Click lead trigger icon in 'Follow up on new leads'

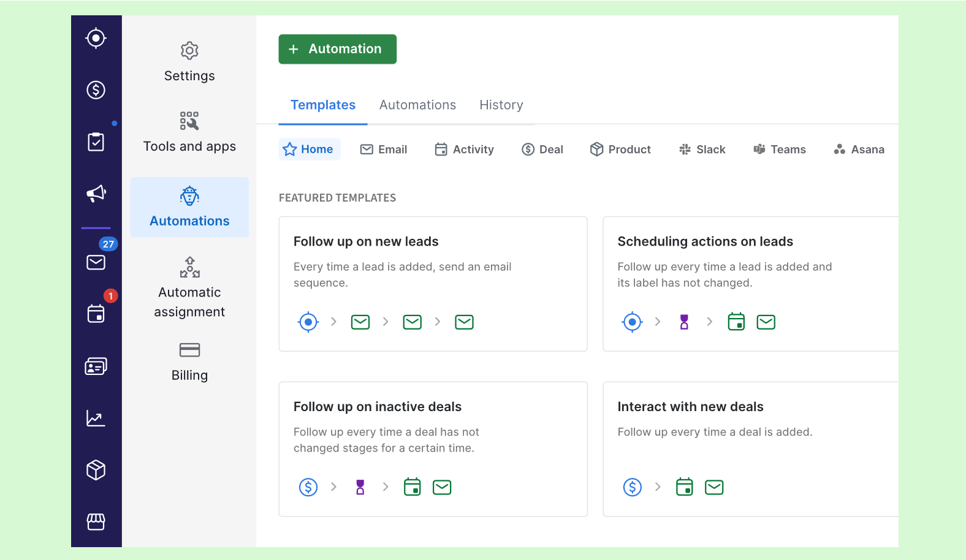(x=308, y=322)
